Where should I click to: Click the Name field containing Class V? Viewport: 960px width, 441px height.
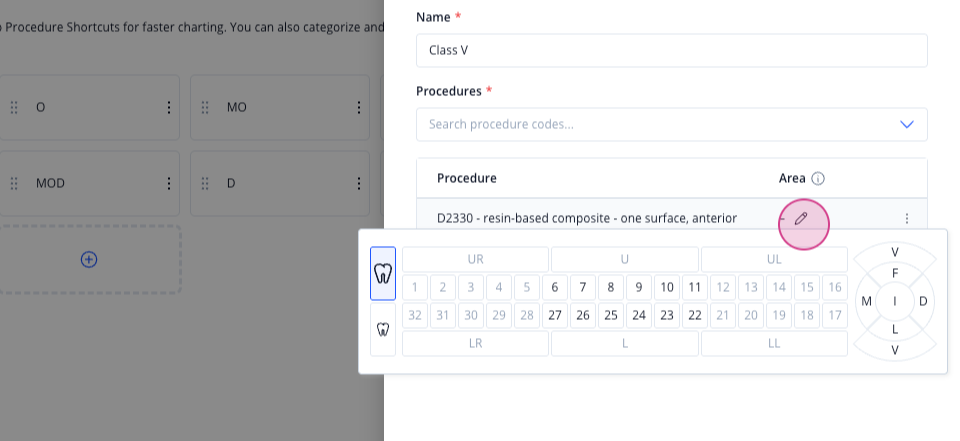(x=672, y=50)
